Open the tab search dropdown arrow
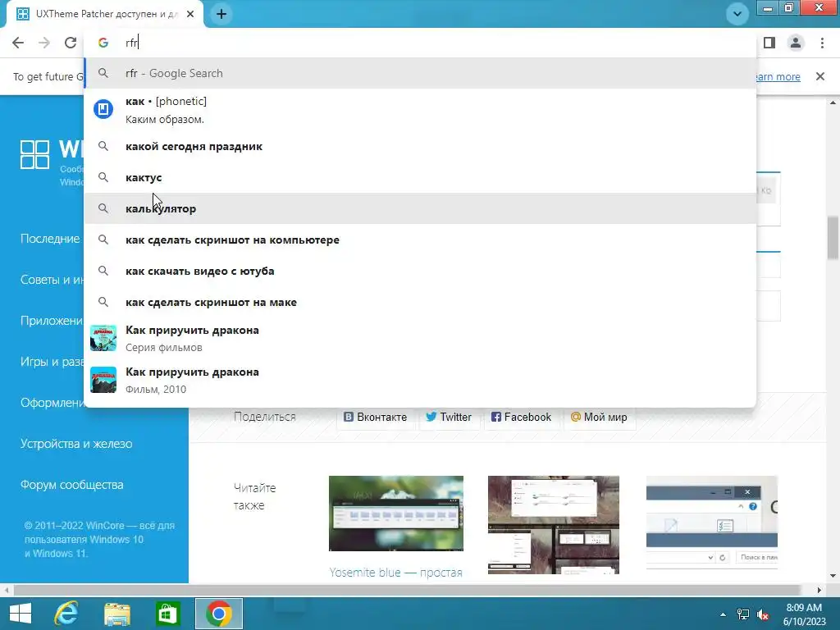840x630 pixels. 737,14
